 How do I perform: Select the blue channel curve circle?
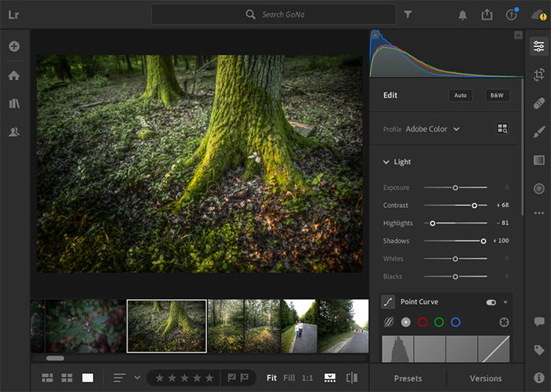456,322
